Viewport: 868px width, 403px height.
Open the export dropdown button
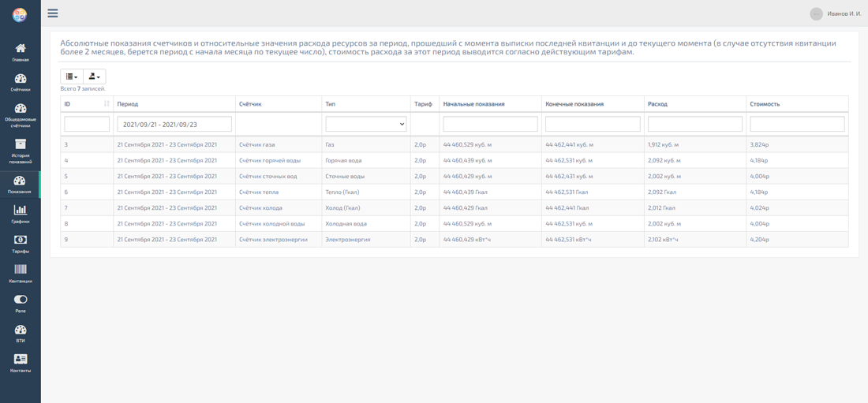94,76
